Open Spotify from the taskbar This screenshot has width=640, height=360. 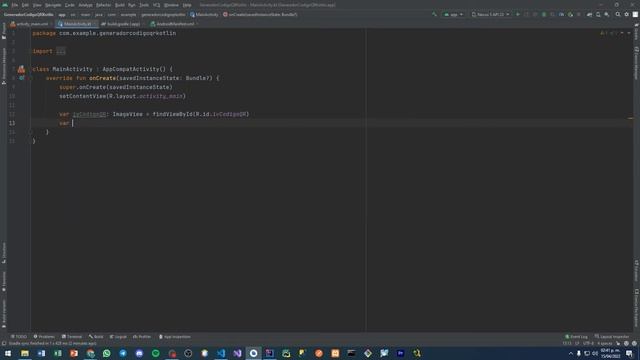(x=156, y=353)
